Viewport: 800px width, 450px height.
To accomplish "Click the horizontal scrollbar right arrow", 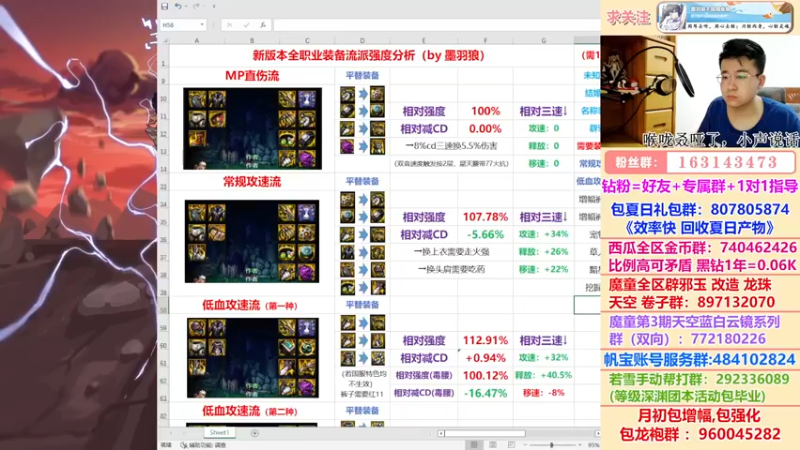I will 597,434.
